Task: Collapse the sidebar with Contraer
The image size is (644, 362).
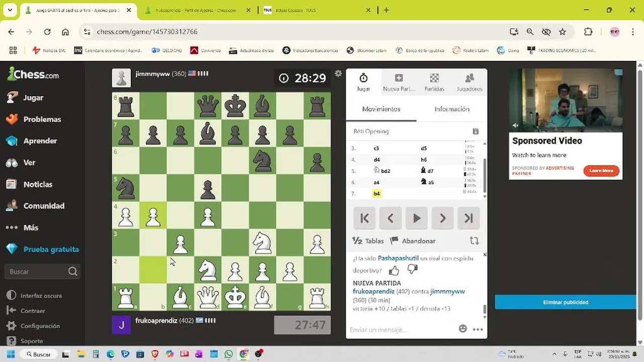Action: click(x=26, y=311)
